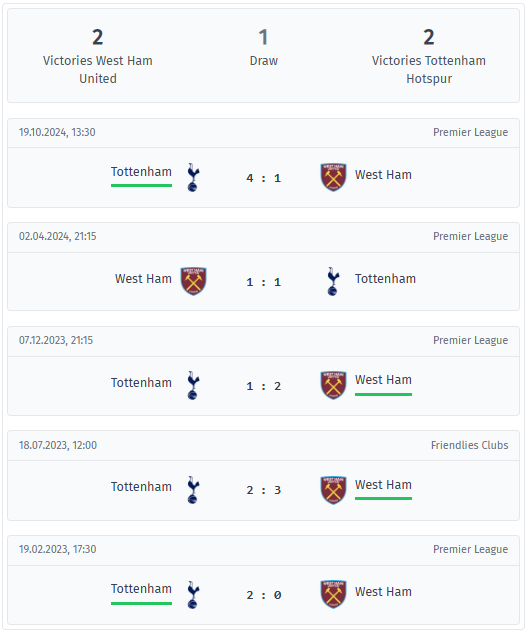526x630 pixels.
Task: Click West Ham crest in 18.07.2023 friendly
Action: coord(333,490)
